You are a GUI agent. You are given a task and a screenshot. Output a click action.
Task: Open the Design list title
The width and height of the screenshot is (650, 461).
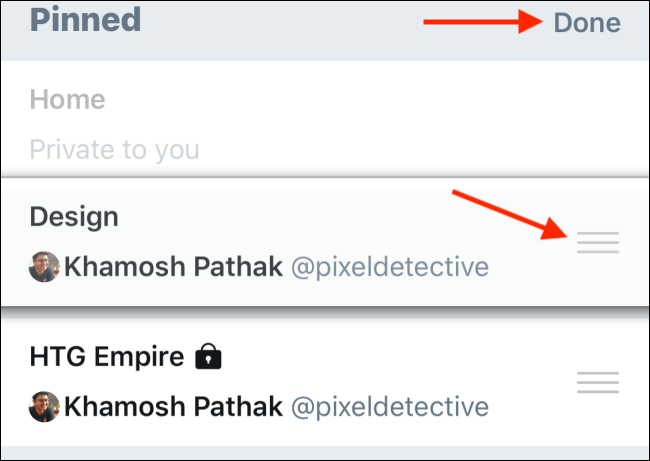pyautogui.click(x=74, y=217)
